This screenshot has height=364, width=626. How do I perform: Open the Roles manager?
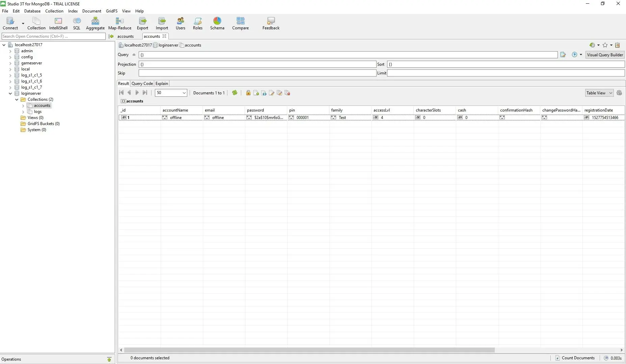click(198, 24)
